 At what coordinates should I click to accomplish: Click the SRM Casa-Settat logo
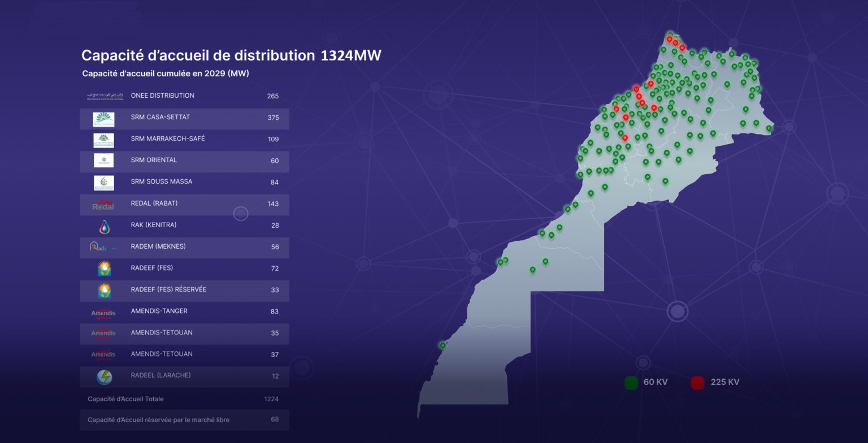[x=104, y=119]
